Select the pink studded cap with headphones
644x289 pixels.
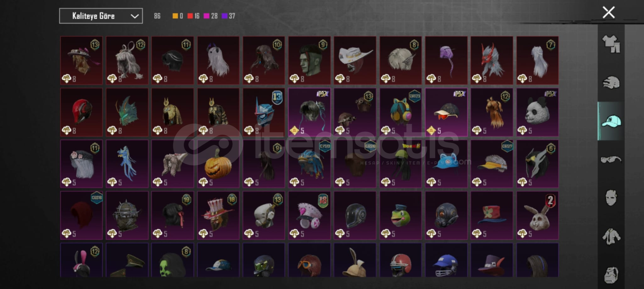pyautogui.click(x=309, y=215)
